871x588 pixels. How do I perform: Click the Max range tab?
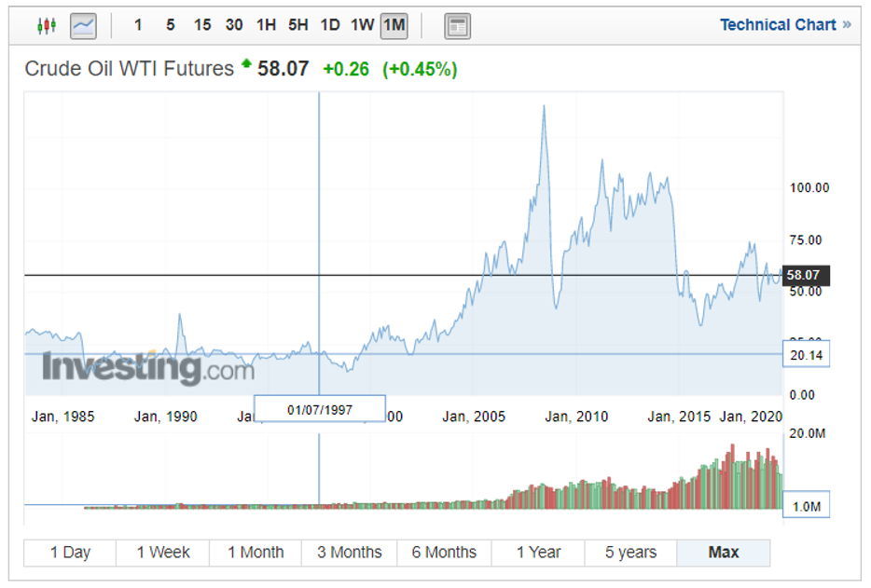point(724,553)
